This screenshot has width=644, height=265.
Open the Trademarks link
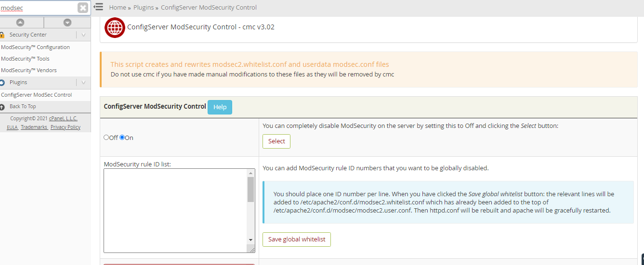coord(34,127)
